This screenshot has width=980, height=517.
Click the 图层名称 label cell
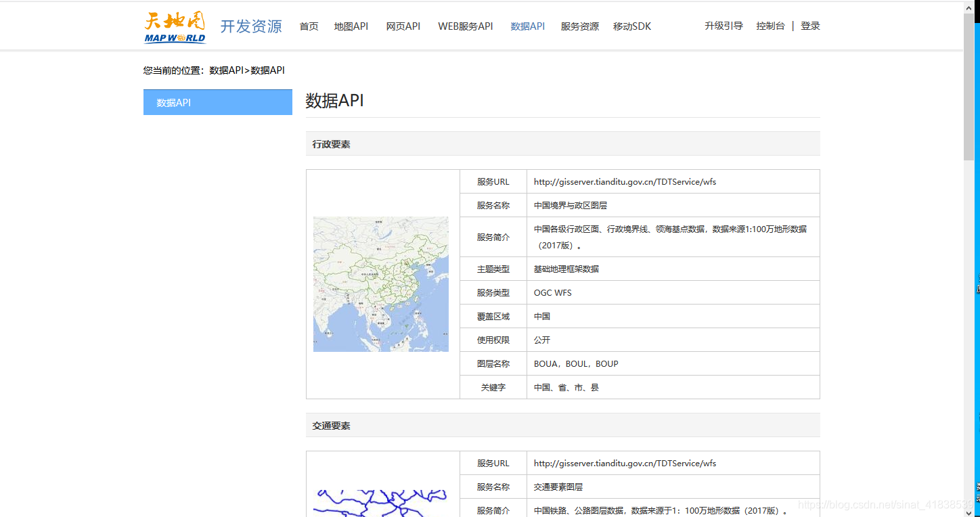point(493,363)
